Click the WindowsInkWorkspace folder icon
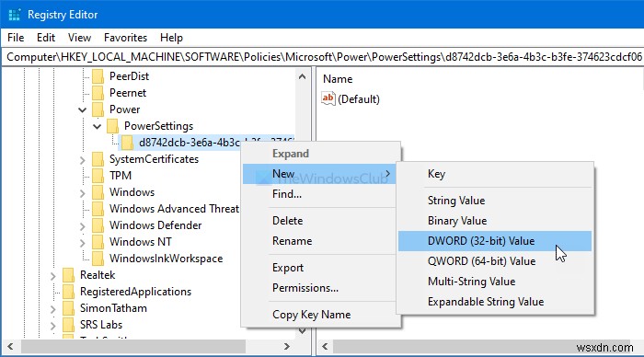Viewport: 644px width, 357px height. coord(98,259)
